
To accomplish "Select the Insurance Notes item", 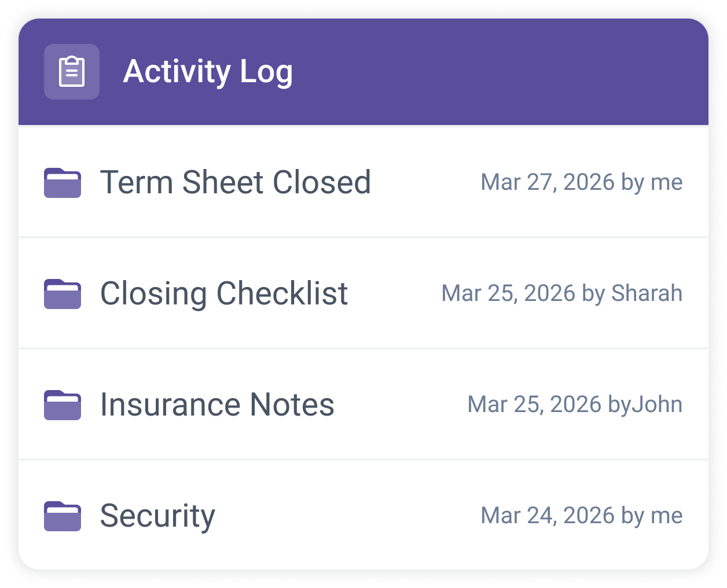I will [x=217, y=405].
